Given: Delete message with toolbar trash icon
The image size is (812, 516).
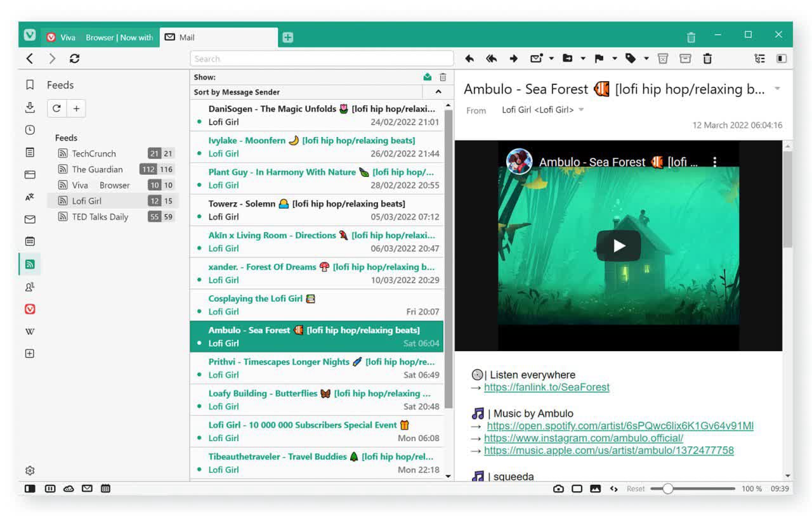Looking at the screenshot, I should (x=707, y=59).
